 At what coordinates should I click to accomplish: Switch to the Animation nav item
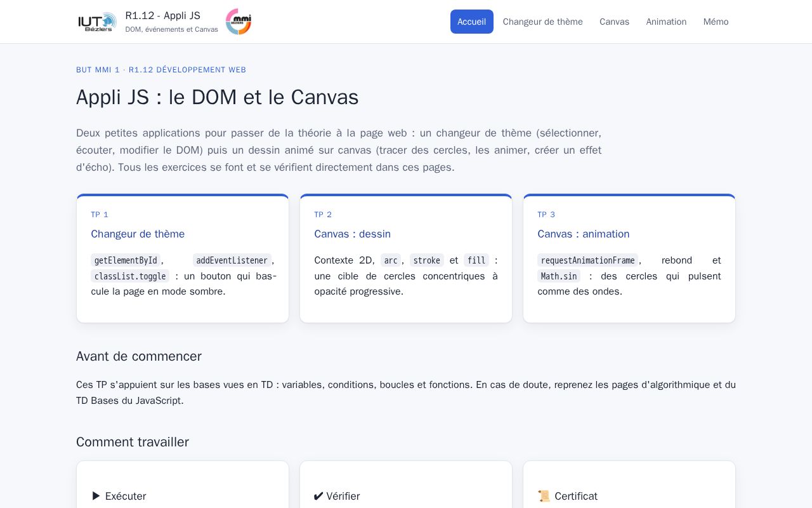[666, 22]
